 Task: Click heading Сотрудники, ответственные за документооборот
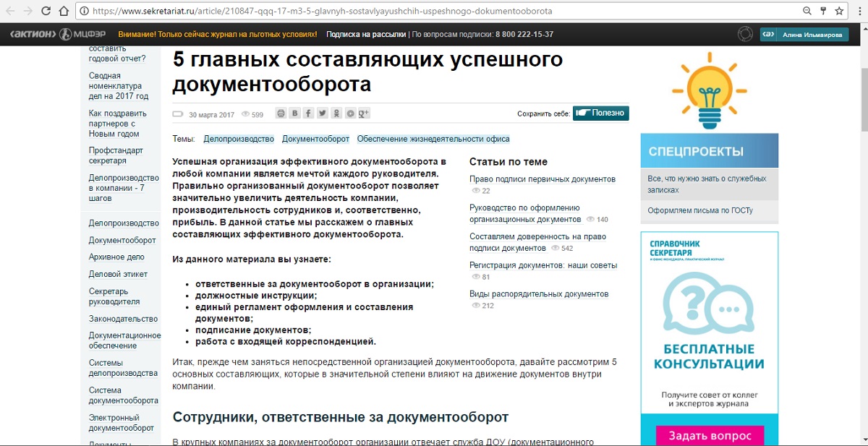pyautogui.click(x=341, y=417)
